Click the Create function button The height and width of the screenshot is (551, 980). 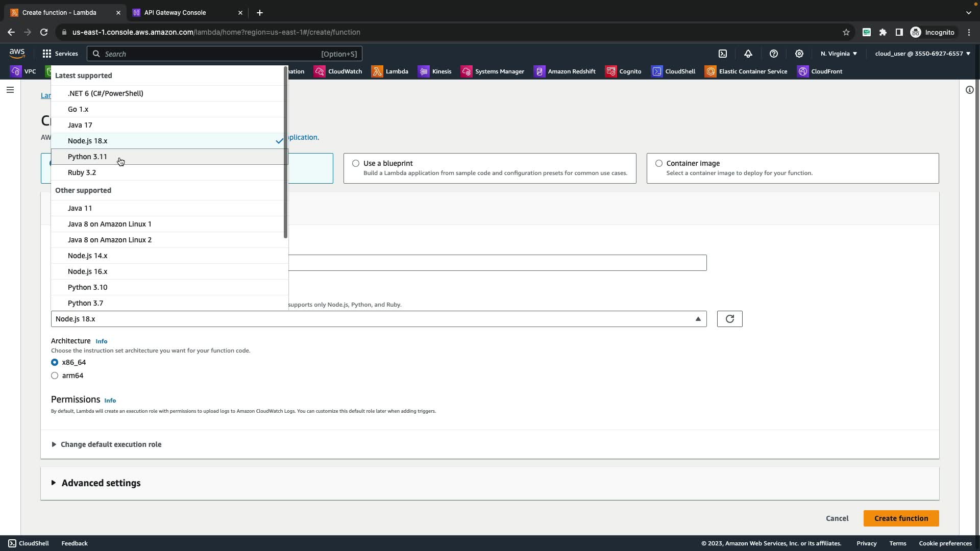tap(901, 518)
